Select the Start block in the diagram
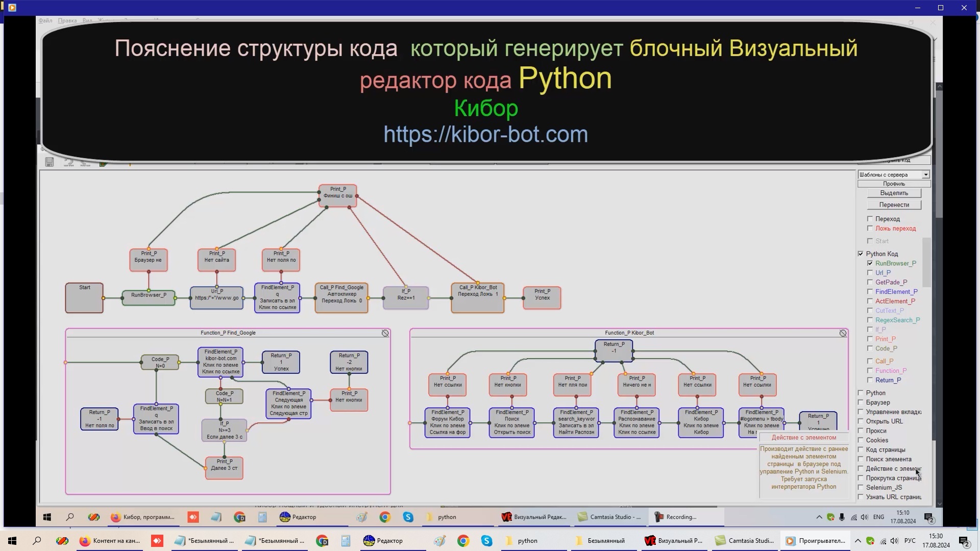The height and width of the screenshot is (551, 980). point(84,297)
